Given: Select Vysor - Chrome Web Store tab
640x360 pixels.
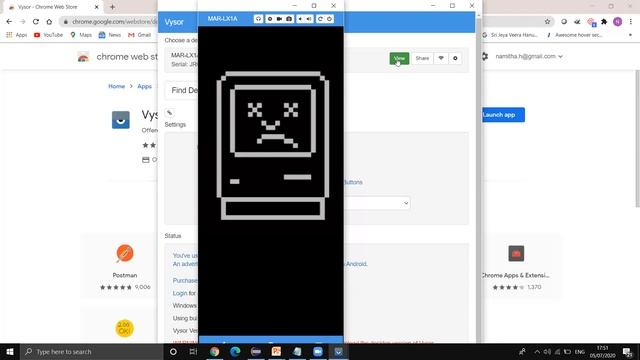Looking at the screenshot, I should click(x=53, y=7).
